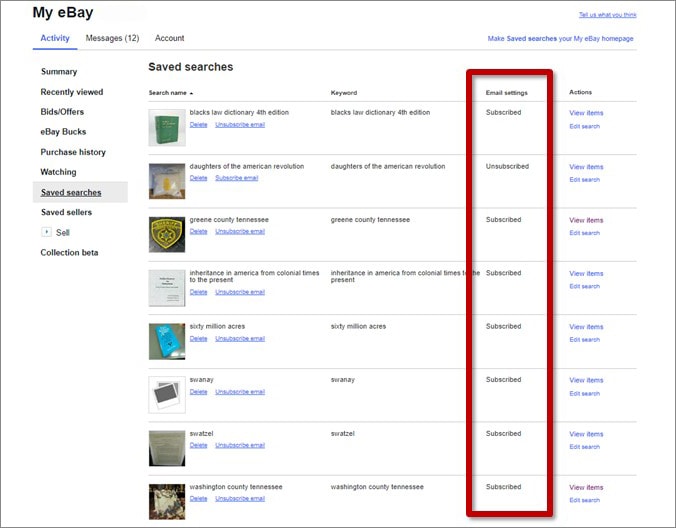Click the Email settings column header
This screenshot has height=528, width=676.
(507, 93)
